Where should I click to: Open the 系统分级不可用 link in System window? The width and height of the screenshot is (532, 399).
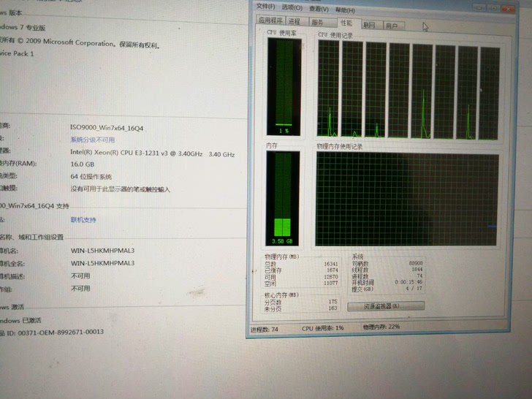point(92,140)
